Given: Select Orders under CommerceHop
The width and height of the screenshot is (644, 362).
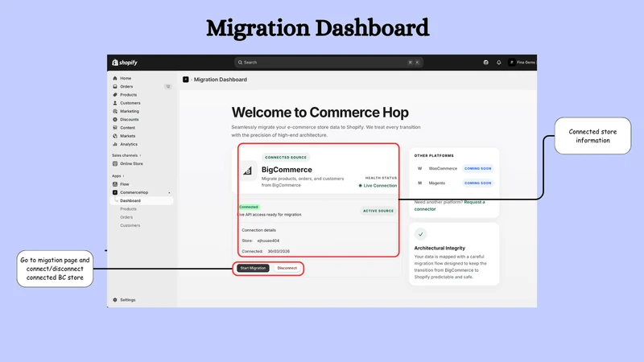Looking at the screenshot, I should click(126, 217).
